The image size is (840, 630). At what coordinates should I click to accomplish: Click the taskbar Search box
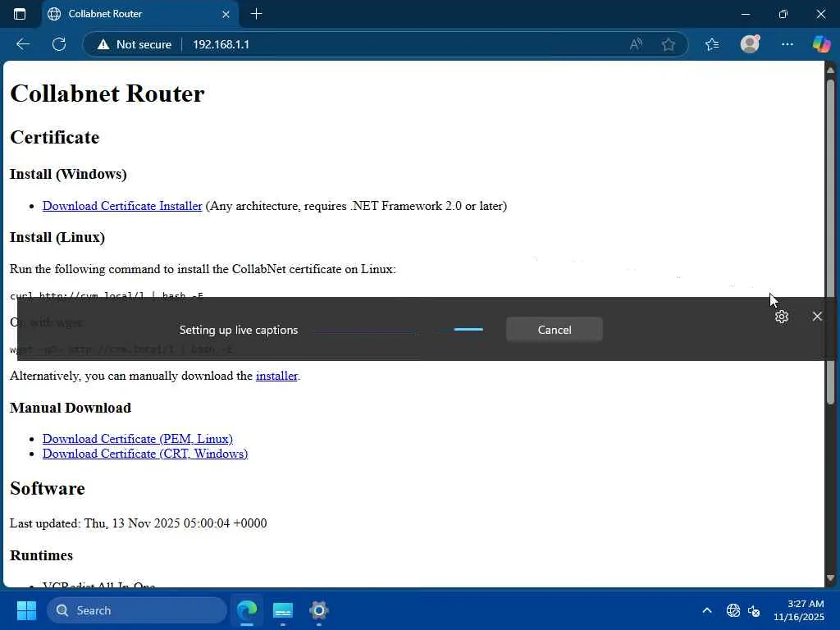point(137,610)
